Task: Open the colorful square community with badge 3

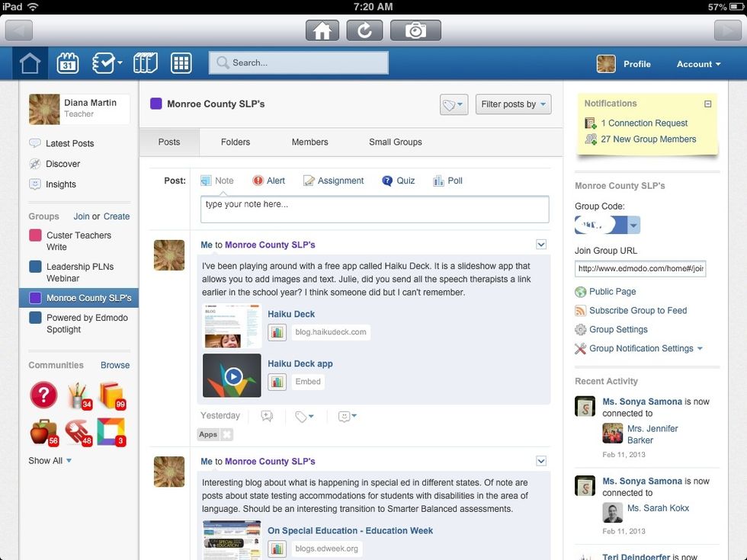Action: [x=111, y=432]
